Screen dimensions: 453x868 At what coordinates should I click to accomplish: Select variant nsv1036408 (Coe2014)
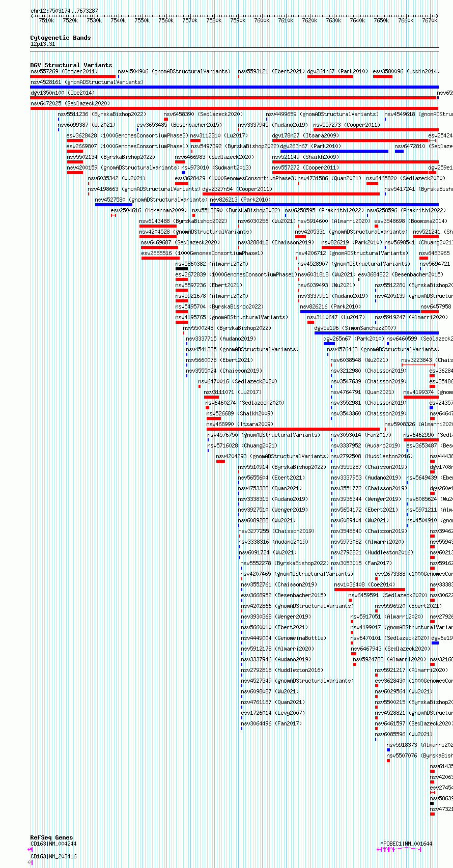point(364,584)
